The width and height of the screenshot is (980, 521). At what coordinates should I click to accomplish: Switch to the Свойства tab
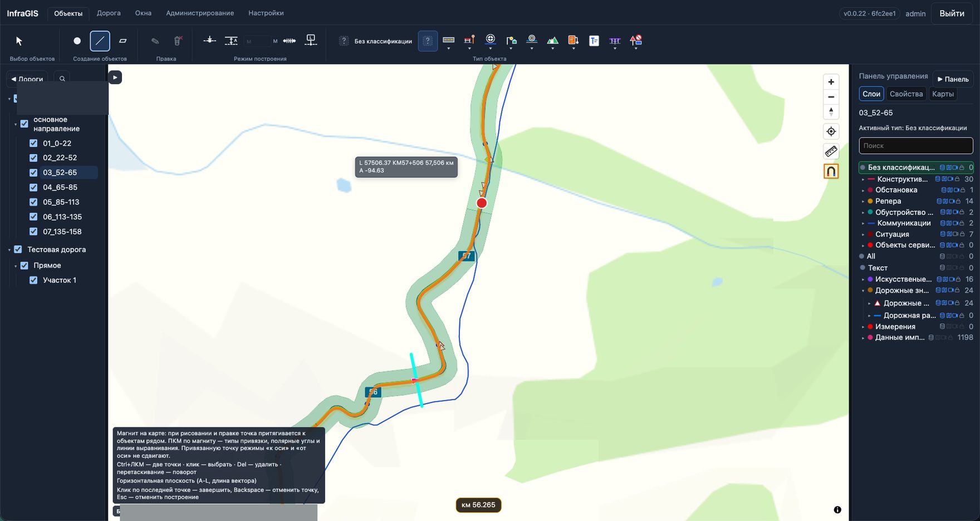coord(906,94)
